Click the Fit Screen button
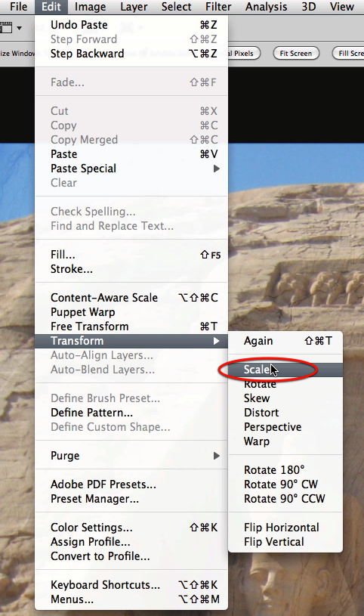Viewport: 364px width, 616px height. tap(296, 54)
